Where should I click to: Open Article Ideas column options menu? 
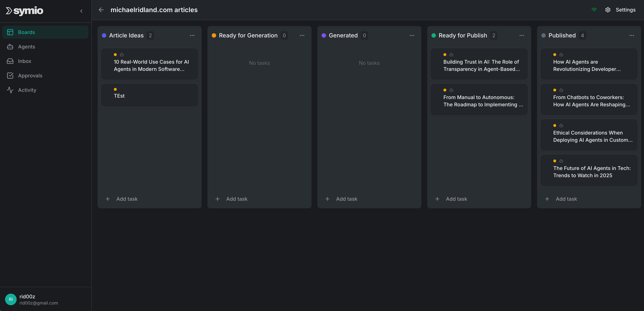pyautogui.click(x=192, y=35)
